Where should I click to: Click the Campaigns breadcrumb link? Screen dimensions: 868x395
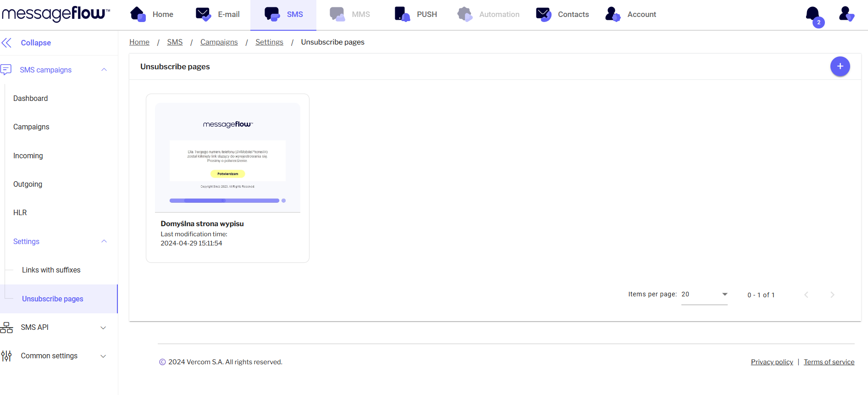pyautogui.click(x=219, y=42)
